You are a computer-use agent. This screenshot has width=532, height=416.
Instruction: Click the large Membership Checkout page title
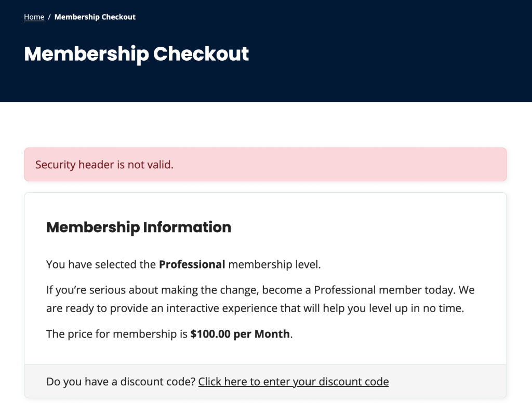(136, 54)
